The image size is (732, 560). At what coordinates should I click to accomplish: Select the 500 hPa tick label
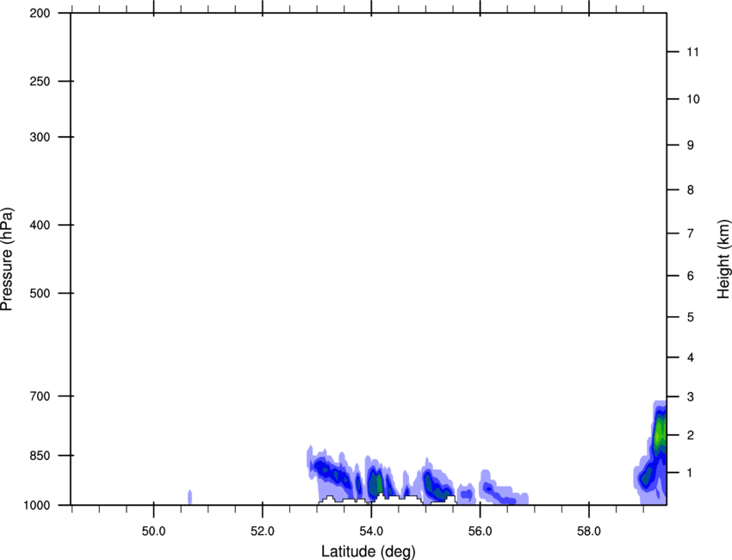click(38, 294)
